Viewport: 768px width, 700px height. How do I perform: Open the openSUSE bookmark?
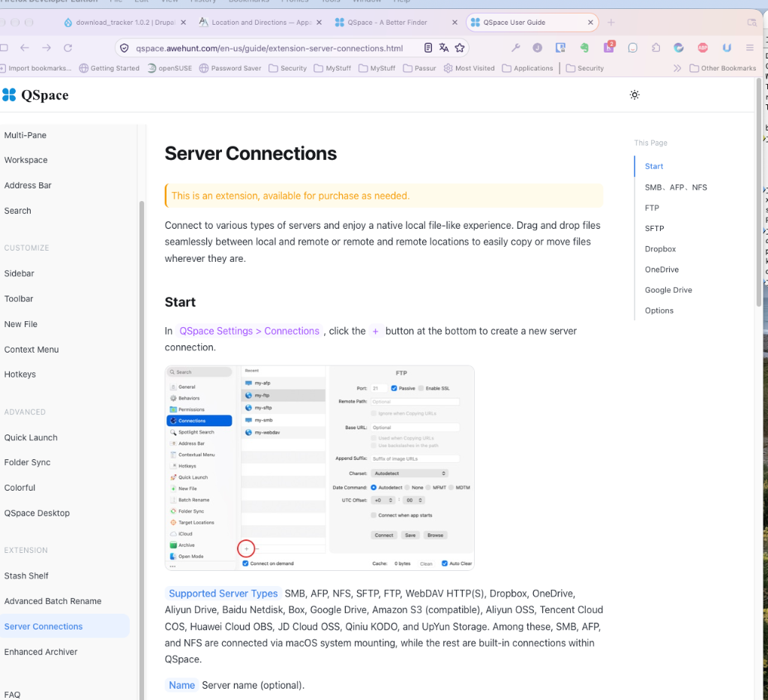[x=169, y=68]
